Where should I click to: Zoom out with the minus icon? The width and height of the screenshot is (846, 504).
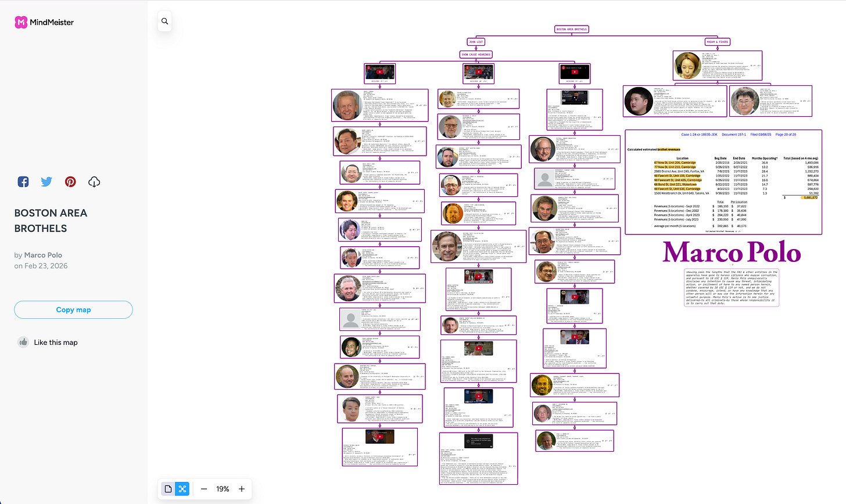tap(204, 489)
